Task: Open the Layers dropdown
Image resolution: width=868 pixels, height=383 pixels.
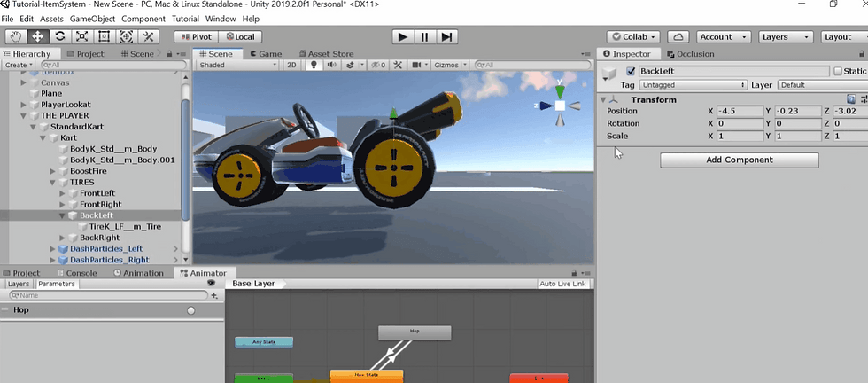Action: point(786,37)
